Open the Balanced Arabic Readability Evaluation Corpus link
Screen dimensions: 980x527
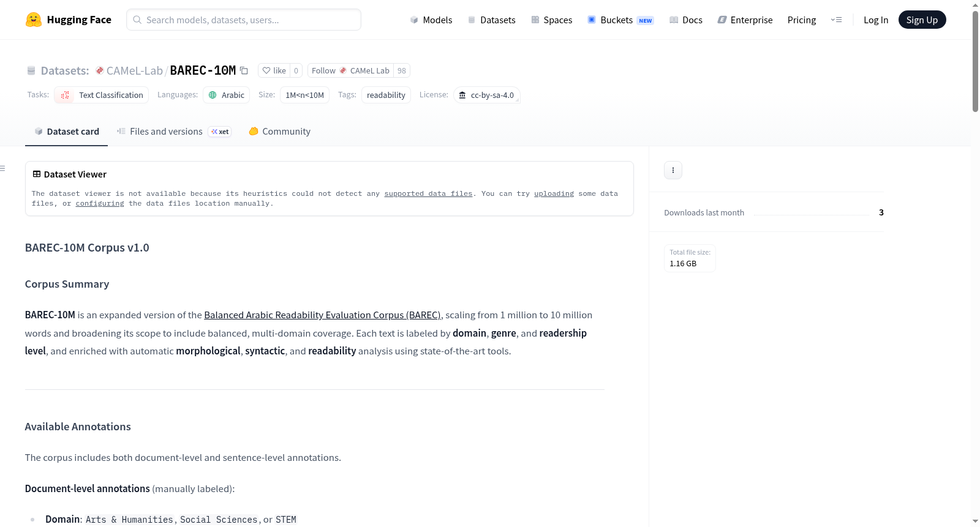pyautogui.click(x=322, y=315)
